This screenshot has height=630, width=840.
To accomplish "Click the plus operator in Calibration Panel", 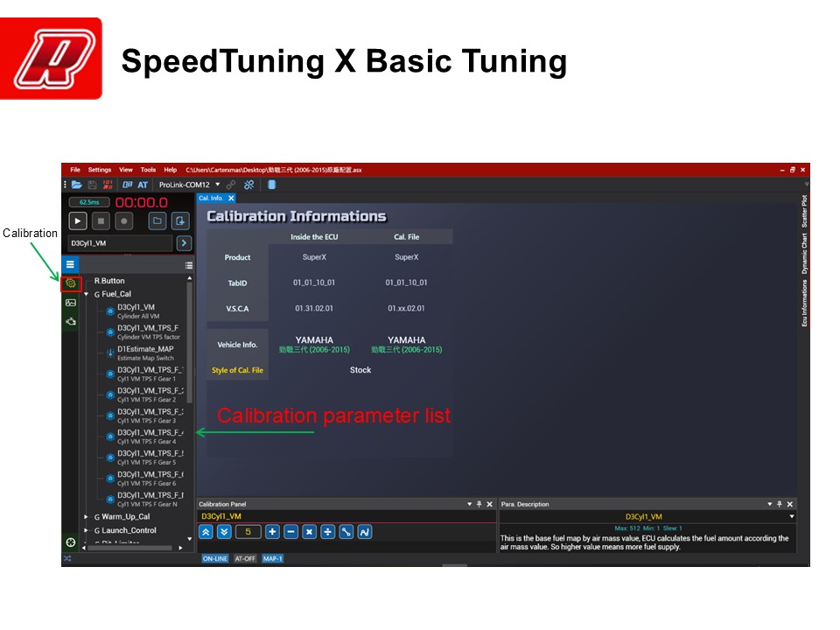I will coord(272,532).
